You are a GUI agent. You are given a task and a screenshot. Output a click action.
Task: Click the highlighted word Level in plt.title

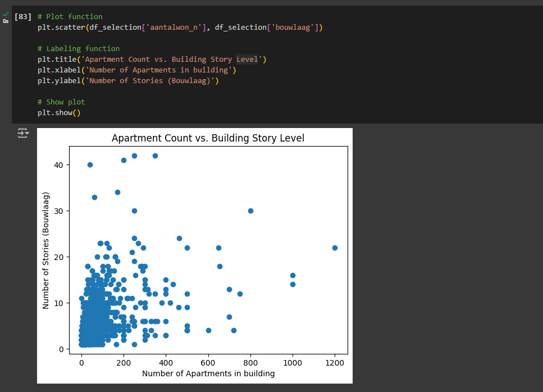(x=247, y=60)
